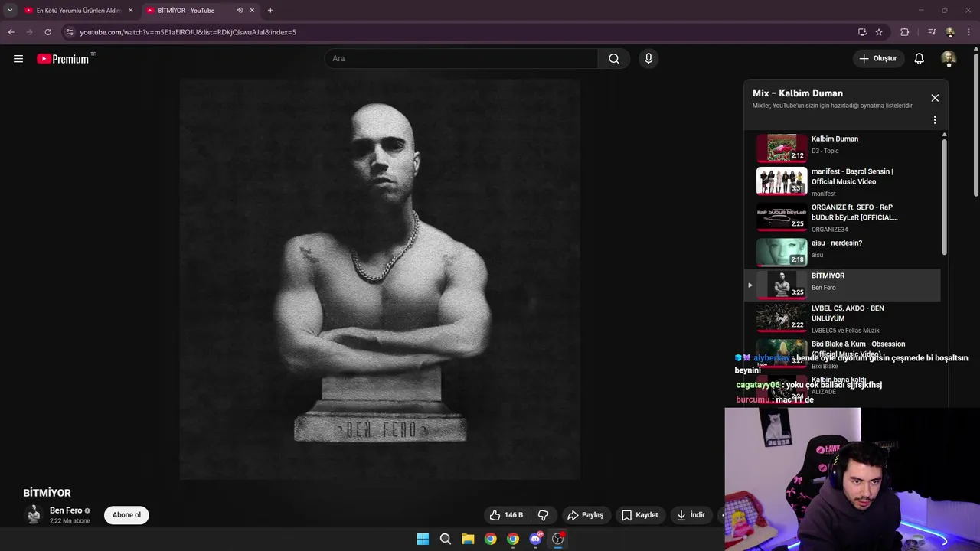
Task: Dislike the BİTMİYOR video
Action: tap(544, 515)
